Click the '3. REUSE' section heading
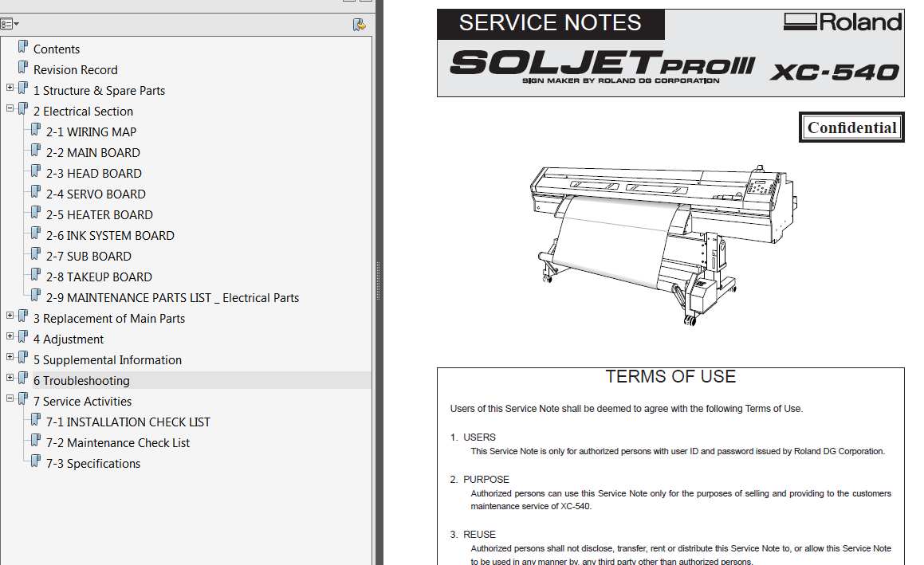924x565 pixels. coord(474,535)
